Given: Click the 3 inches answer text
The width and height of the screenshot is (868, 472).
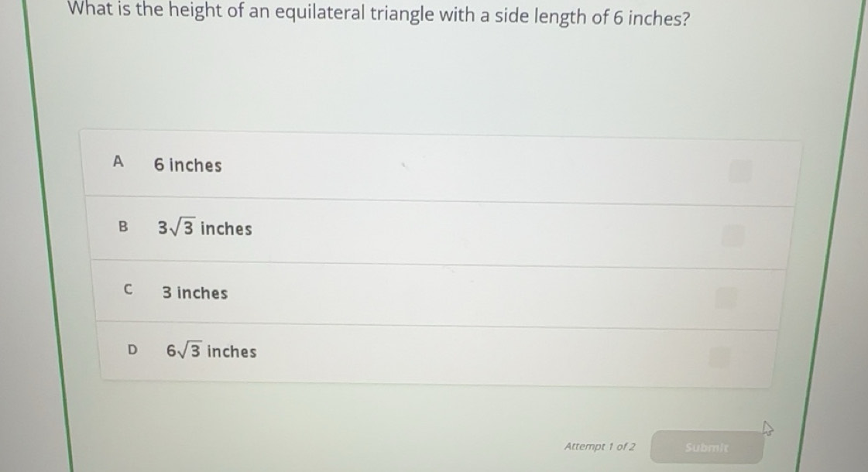Looking at the screenshot, I should click(x=194, y=292).
